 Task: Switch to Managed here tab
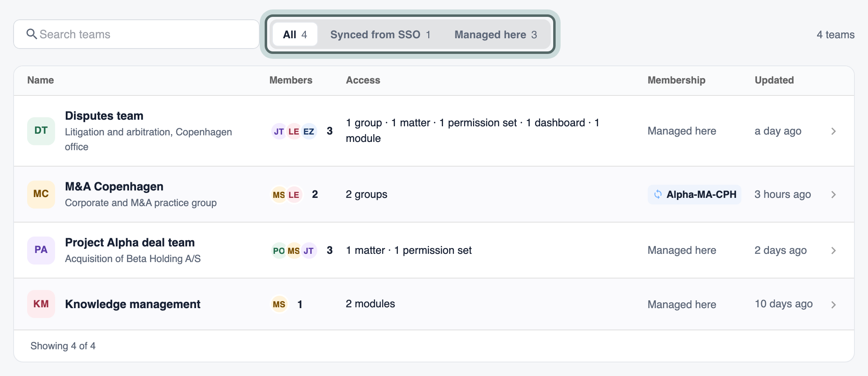click(x=496, y=35)
